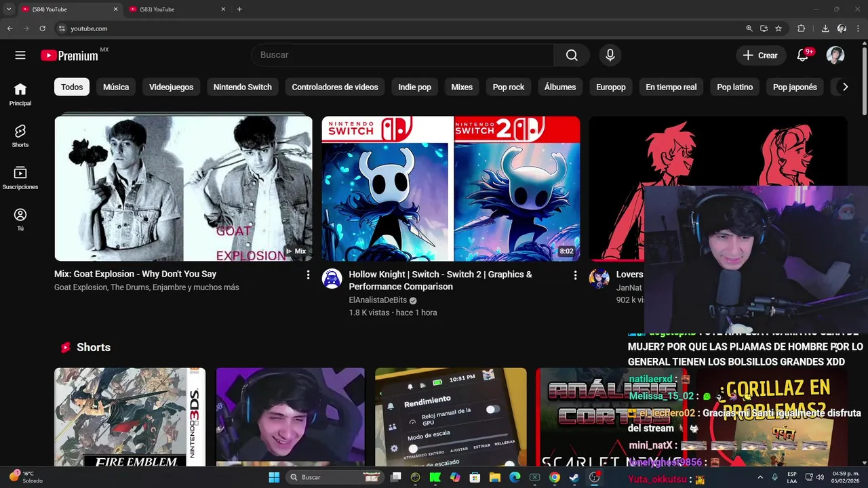
Task: Open the Chrome three-dot menu
Action: 858,28
